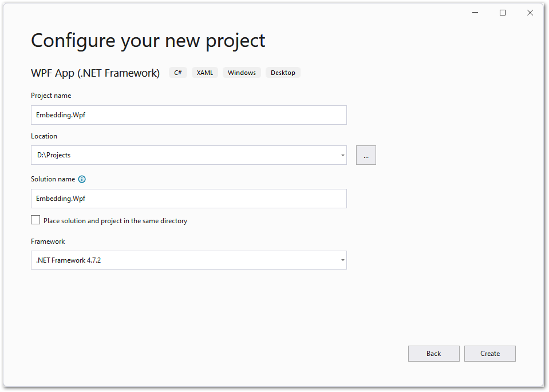Screen dimensions: 549x392
Task: Click the "WPF App (.NET Framework)" heading
Action: (95, 73)
